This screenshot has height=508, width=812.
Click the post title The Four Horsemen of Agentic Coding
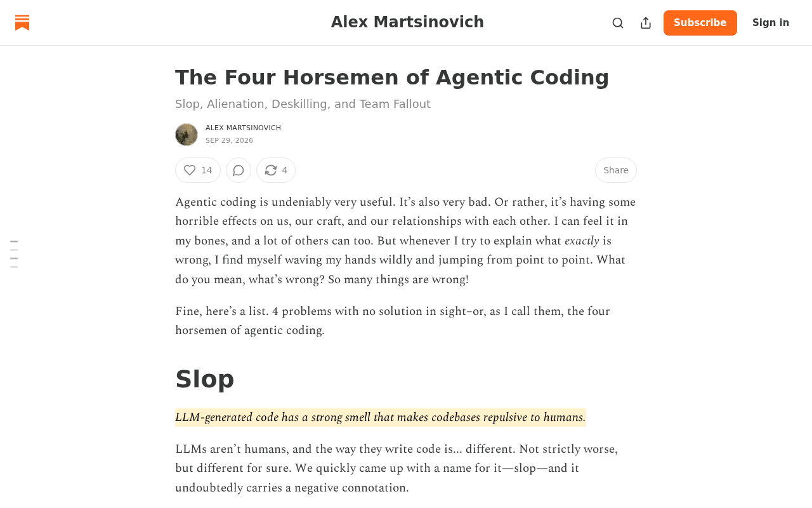tap(392, 77)
